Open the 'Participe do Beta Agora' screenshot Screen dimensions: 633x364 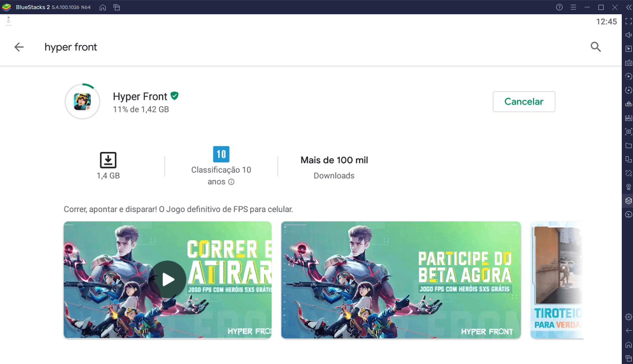click(x=401, y=280)
